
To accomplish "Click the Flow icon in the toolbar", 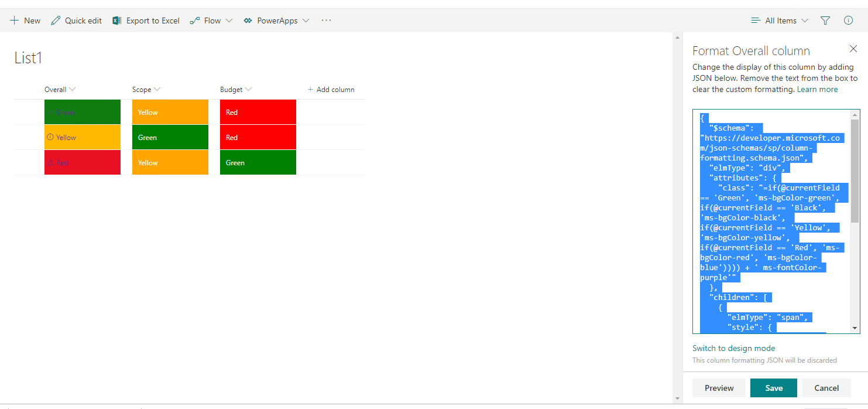I will [x=195, y=21].
